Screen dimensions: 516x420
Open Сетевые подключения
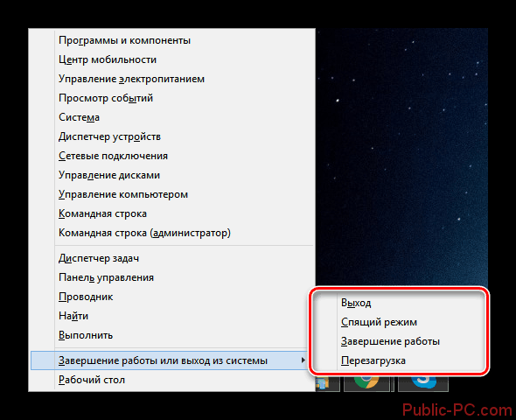point(113,156)
